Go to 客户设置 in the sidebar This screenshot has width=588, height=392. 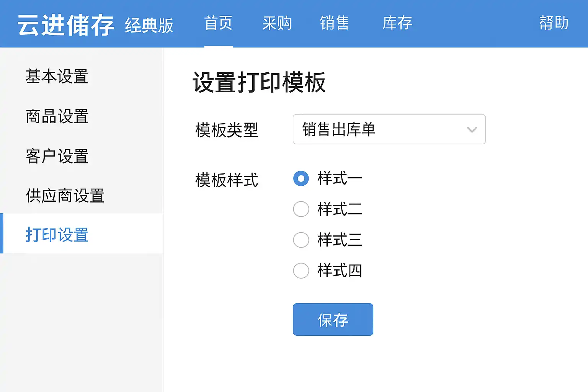[57, 156]
